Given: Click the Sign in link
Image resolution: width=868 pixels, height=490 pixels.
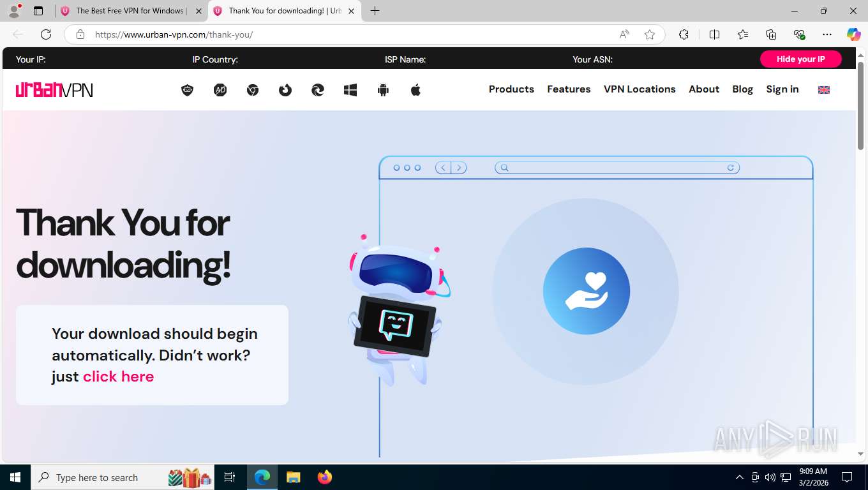Looking at the screenshot, I should click(782, 89).
